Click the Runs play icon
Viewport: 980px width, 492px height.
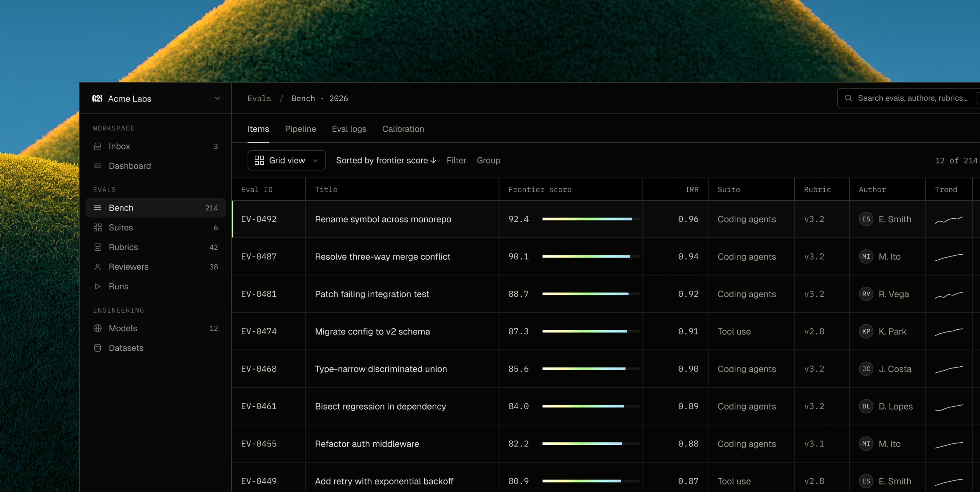pos(97,286)
